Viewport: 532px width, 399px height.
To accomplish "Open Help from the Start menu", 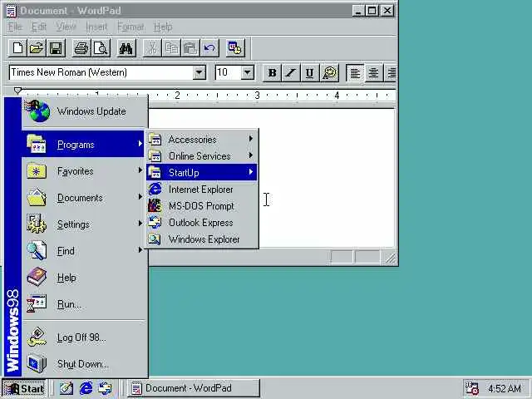I will coord(84,278).
